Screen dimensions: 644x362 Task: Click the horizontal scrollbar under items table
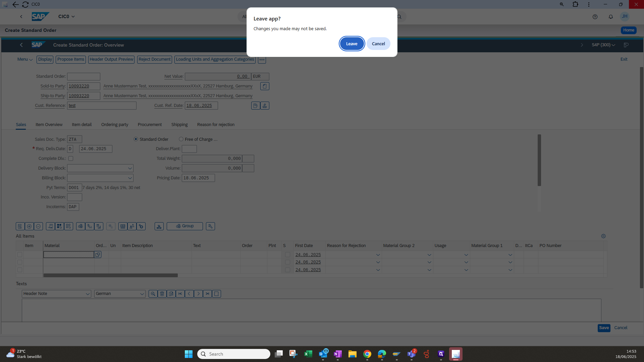[x=110, y=276]
